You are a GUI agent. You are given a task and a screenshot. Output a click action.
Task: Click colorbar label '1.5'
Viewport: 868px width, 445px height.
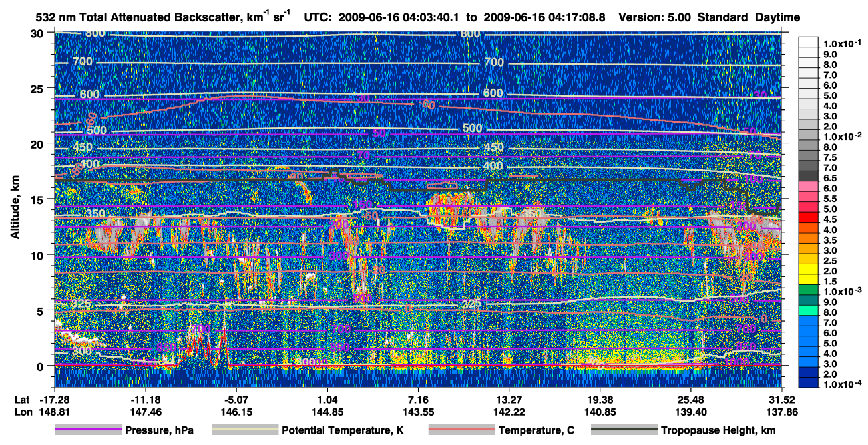click(x=829, y=281)
